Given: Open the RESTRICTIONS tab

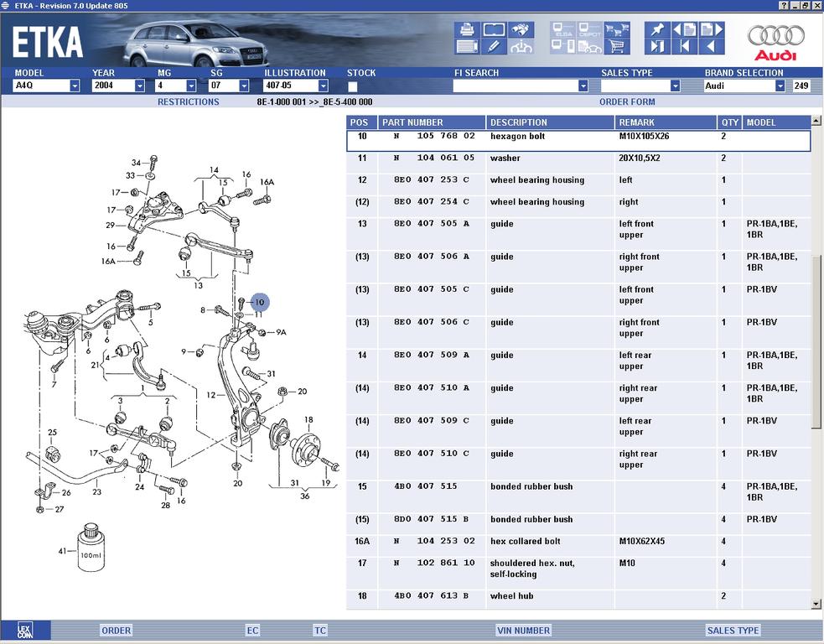Looking at the screenshot, I should pos(189,102).
